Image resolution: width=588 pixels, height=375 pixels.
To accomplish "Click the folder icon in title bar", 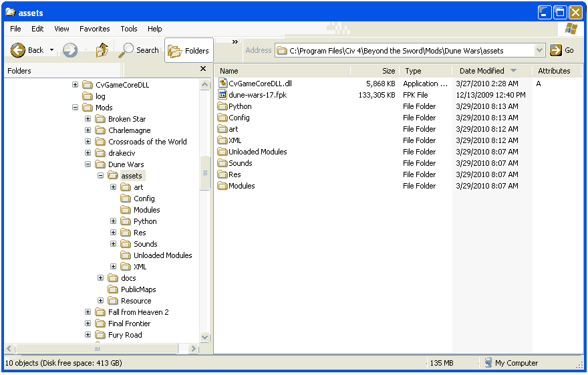I will click(x=11, y=12).
